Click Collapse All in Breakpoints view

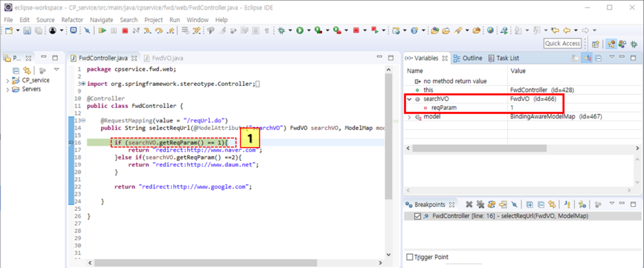[541, 204]
